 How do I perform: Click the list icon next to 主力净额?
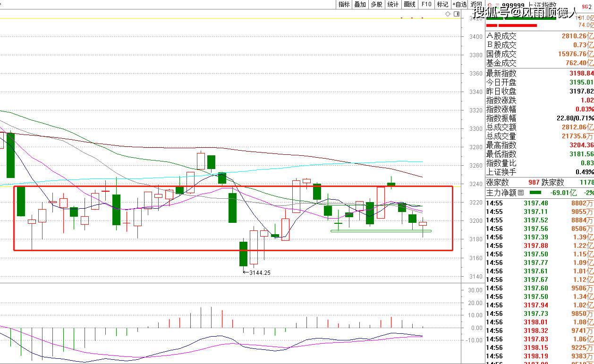(521, 193)
